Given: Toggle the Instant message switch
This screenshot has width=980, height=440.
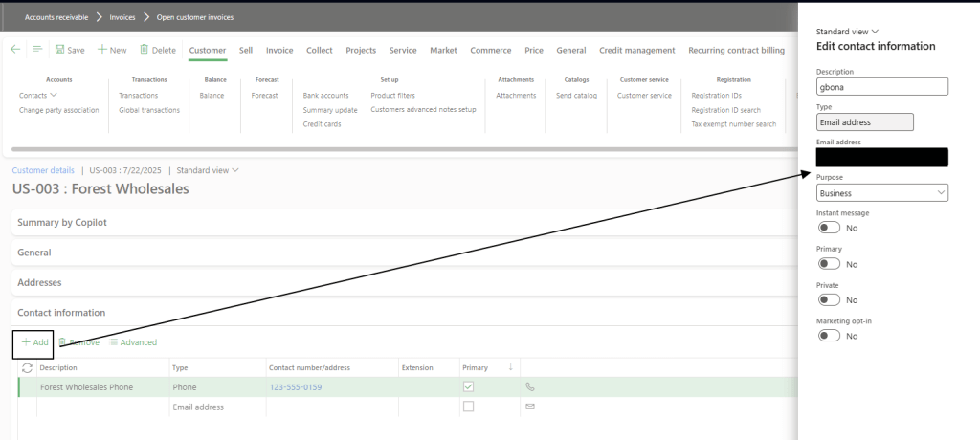Looking at the screenshot, I should coord(829,228).
